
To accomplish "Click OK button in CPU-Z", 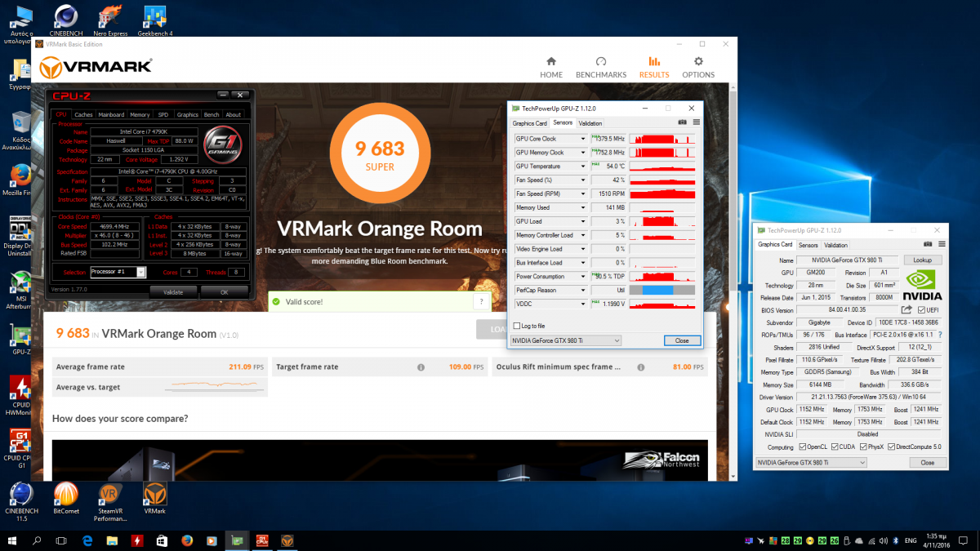I will pyautogui.click(x=225, y=291).
